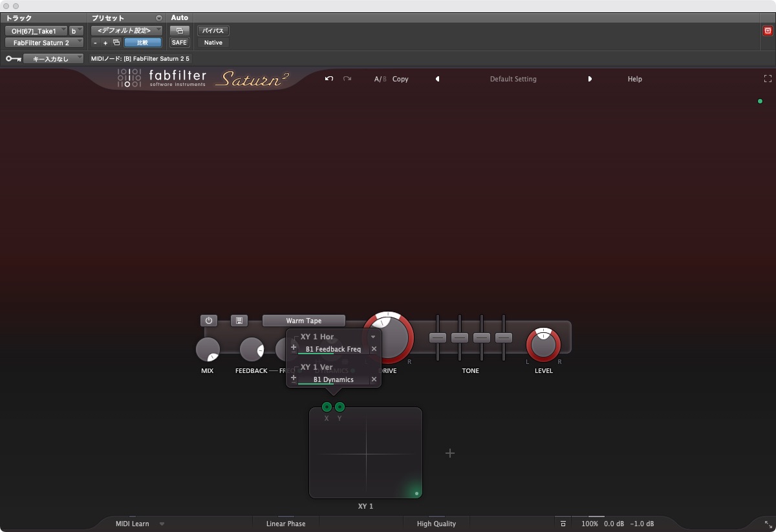Image resolution: width=776 pixels, height=532 pixels.
Task: Open the Default Setting preset menu
Action: pos(513,79)
